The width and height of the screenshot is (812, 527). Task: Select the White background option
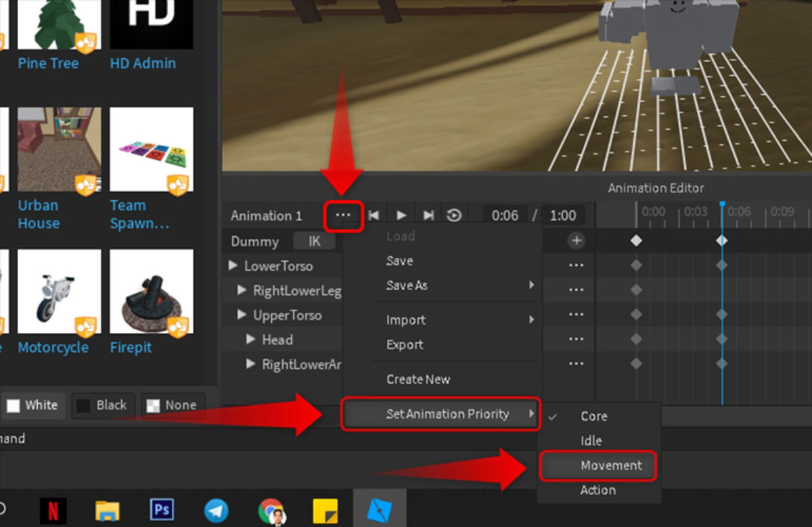pyautogui.click(x=34, y=405)
